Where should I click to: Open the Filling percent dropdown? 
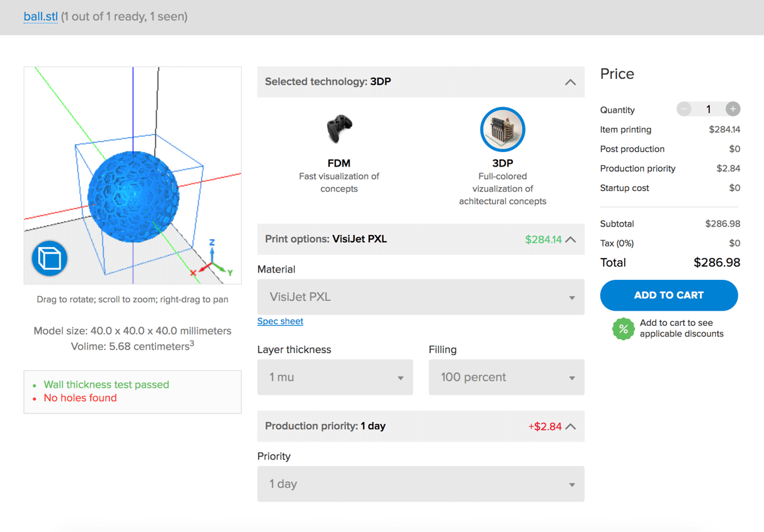click(x=506, y=377)
